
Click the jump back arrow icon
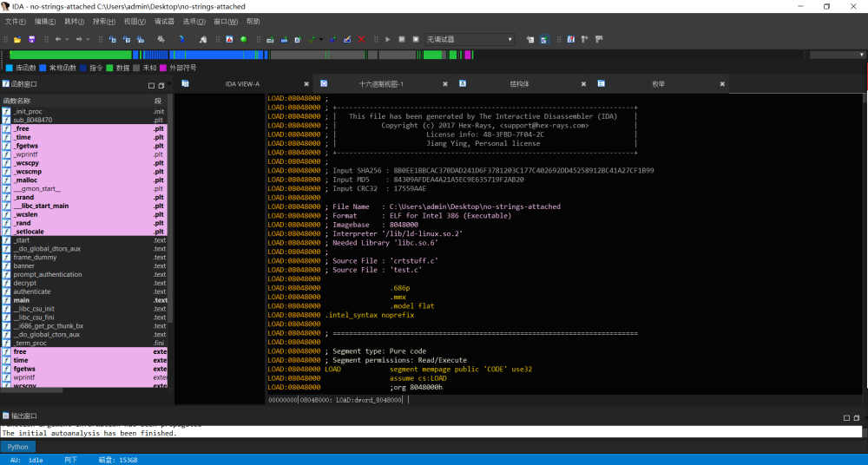pyautogui.click(x=57, y=39)
